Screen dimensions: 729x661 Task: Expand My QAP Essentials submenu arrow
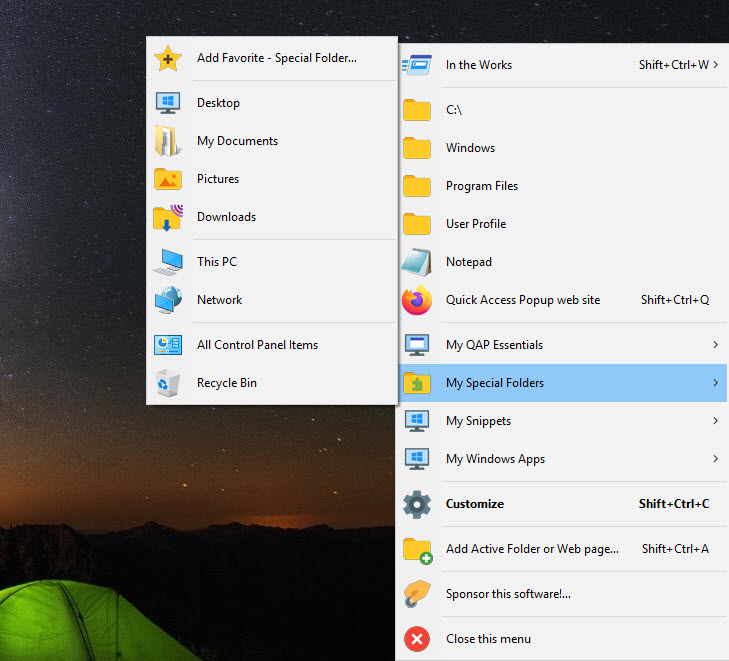[x=716, y=345]
